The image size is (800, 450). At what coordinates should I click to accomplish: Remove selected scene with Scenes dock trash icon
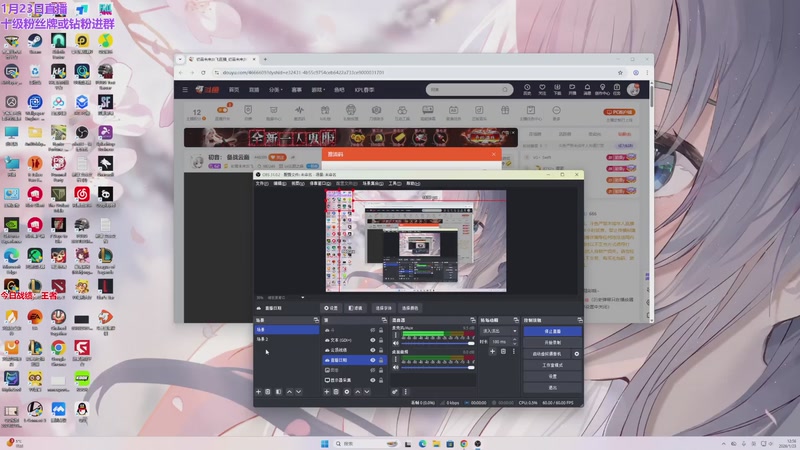(268, 392)
